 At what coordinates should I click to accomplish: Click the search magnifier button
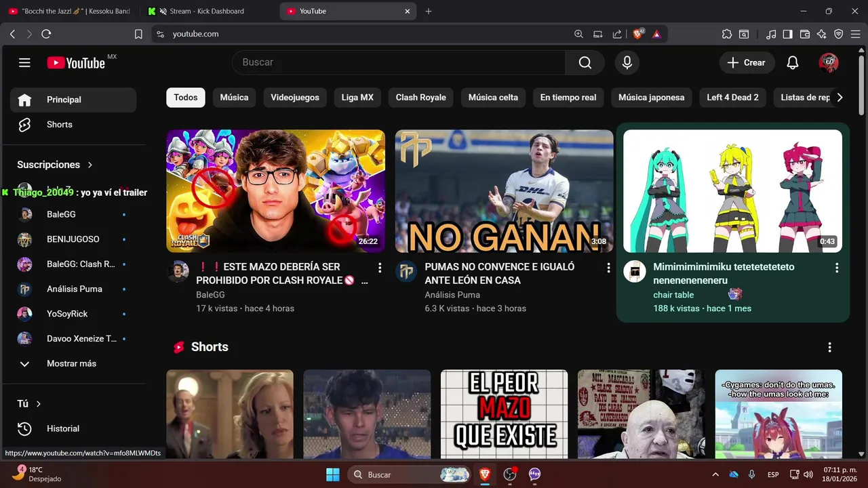585,62
